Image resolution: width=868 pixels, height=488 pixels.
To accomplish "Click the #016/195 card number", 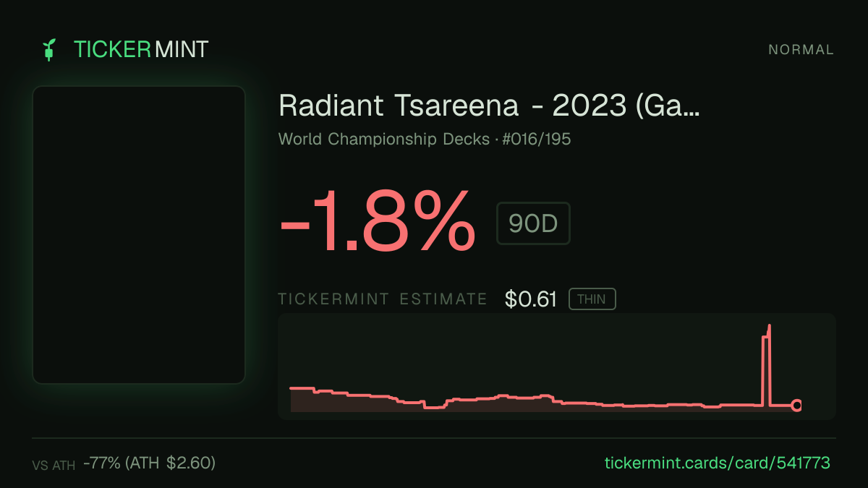I will click(537, 139).
